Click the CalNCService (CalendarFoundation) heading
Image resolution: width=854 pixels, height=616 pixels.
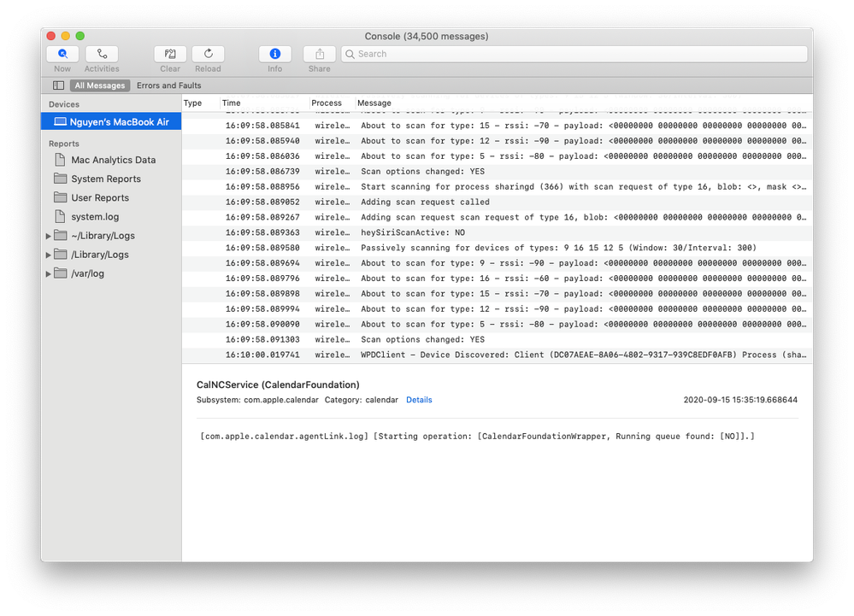click(x=278, y=384)
